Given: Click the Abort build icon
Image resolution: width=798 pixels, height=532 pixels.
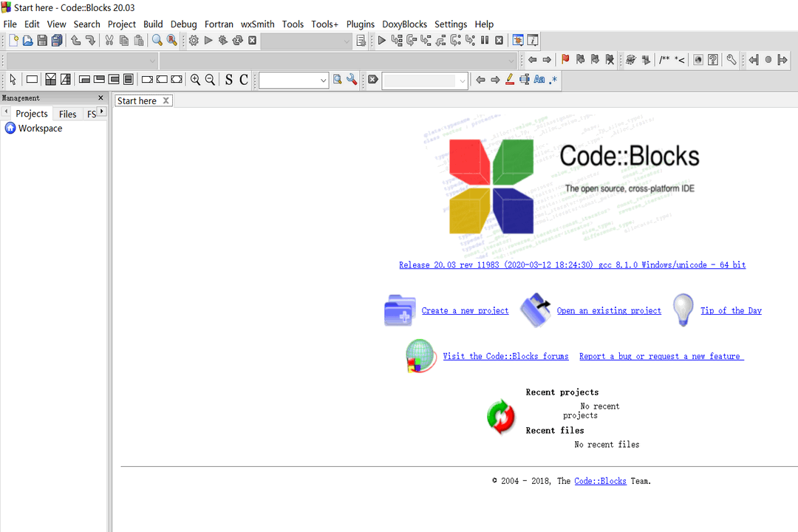Looking at the screenshot, I should click(x=252, y=40).
